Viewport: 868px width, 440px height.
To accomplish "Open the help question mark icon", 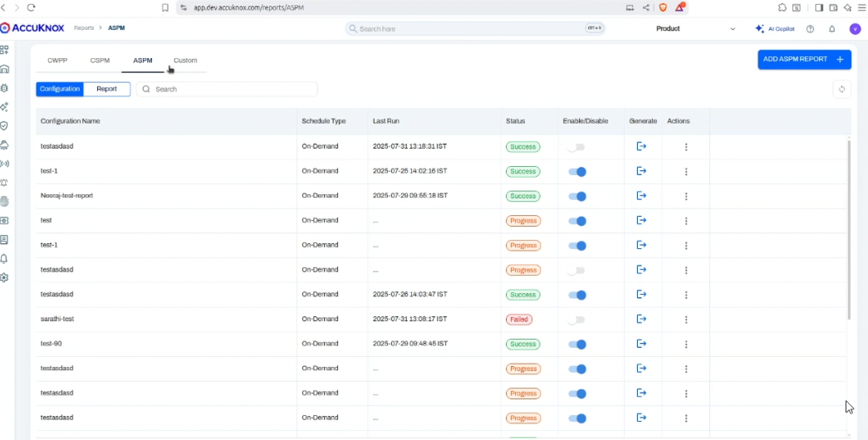I will click(810, 29).
